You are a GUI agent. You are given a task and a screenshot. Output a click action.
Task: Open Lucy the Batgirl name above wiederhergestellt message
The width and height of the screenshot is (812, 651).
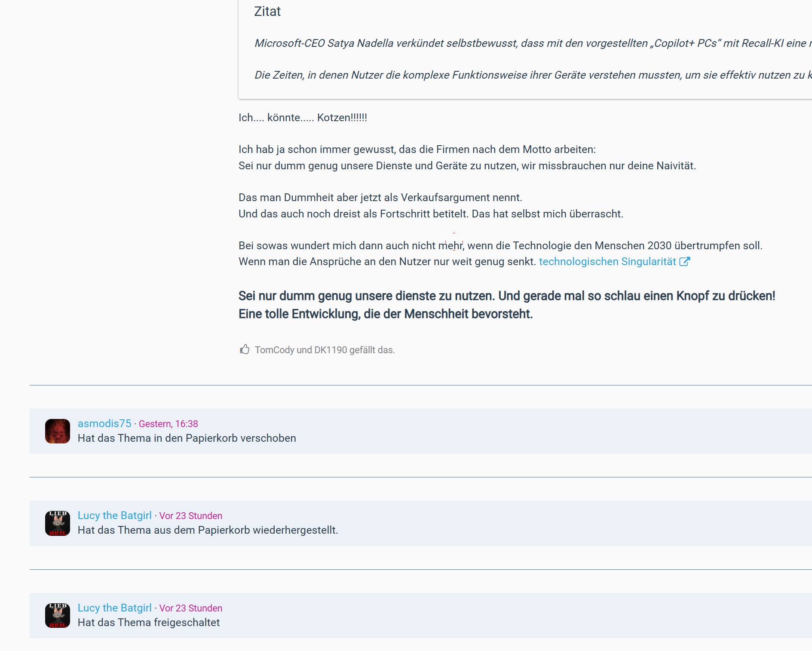point(114,516)
